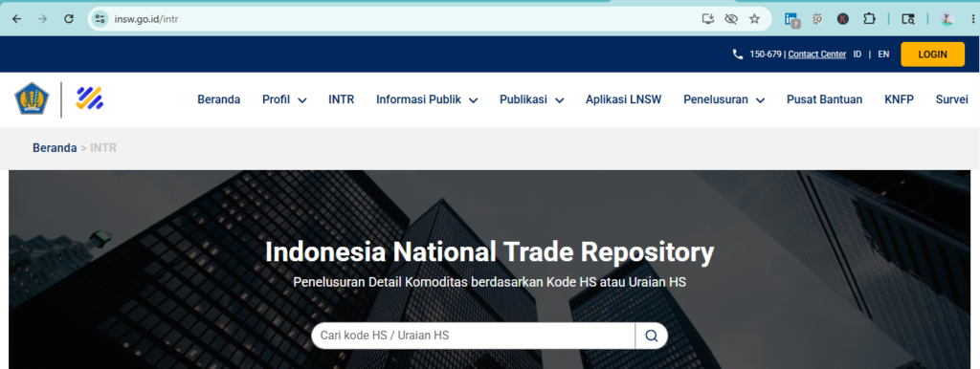
Task: Switch language to EN
Action: click(x=883, y=54)
